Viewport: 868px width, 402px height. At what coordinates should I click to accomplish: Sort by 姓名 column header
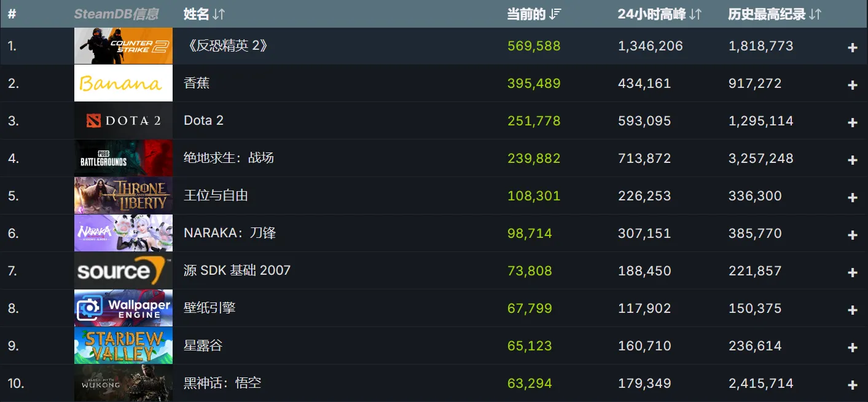204,14
